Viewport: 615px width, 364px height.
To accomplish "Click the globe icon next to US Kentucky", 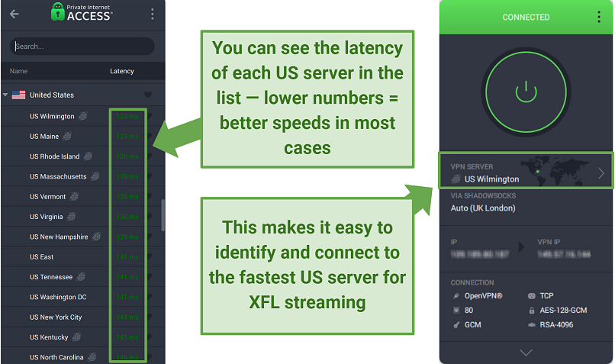I will pos(76,337).
